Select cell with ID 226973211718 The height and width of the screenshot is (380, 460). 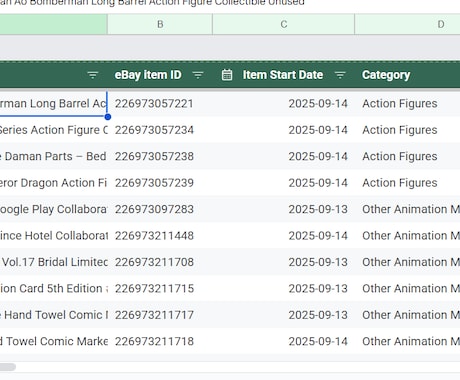(x=160, y=341)
